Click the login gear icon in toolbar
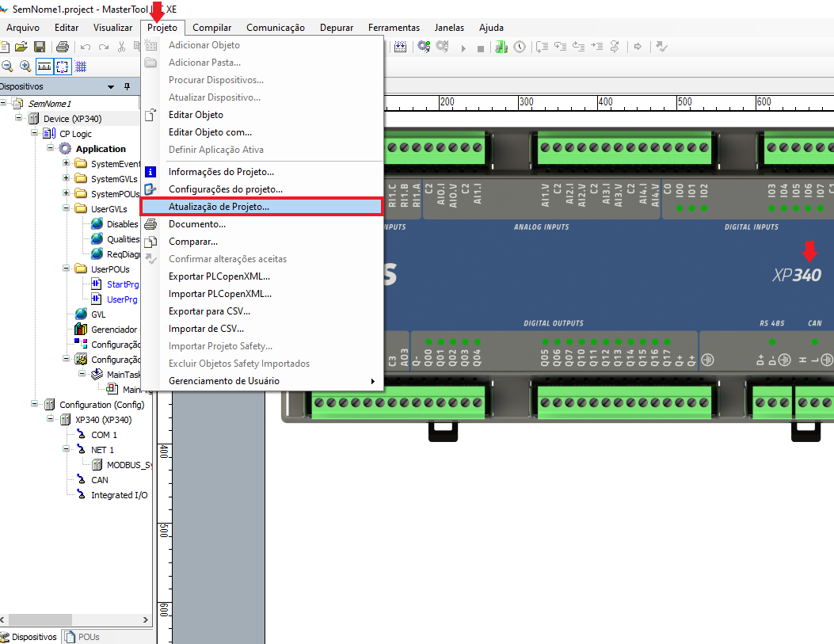The height and width of the screenshot is (644, 834). (x=425, y=48)
